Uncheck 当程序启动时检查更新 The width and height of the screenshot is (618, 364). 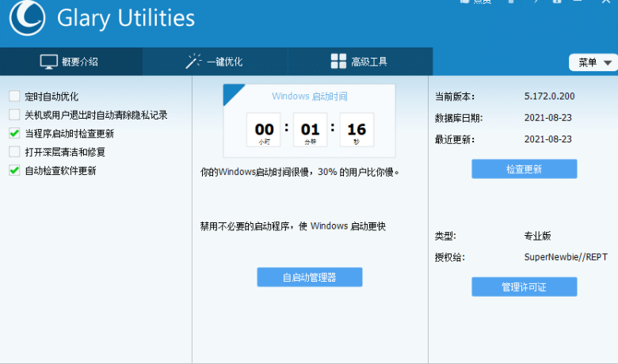pos(14,133)
